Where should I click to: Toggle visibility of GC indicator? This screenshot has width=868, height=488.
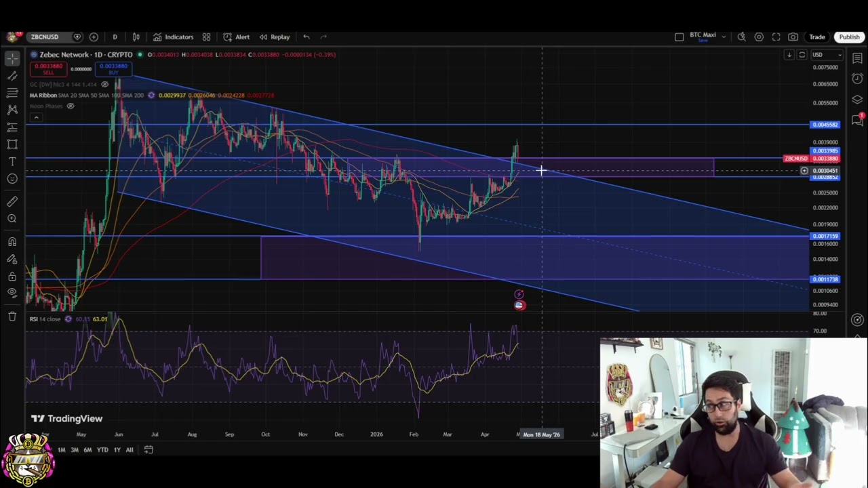click(104, 84)
